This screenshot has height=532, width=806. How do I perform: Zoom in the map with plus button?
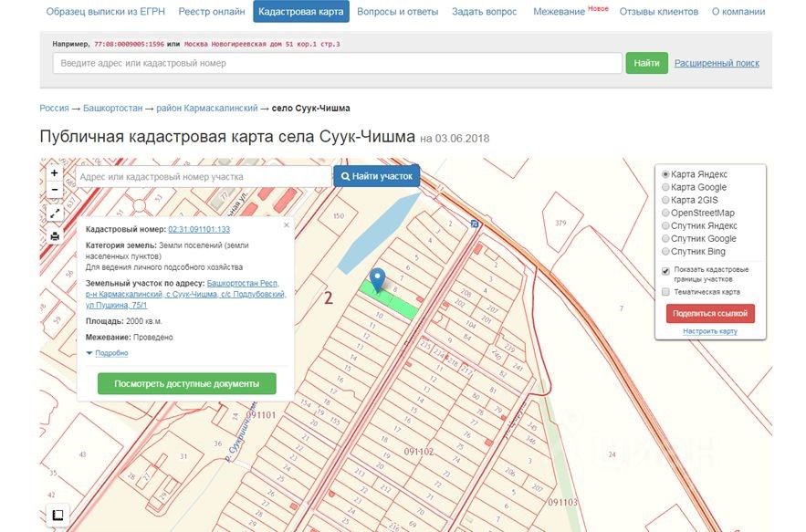pyautogui.click(x=55, y=173)
